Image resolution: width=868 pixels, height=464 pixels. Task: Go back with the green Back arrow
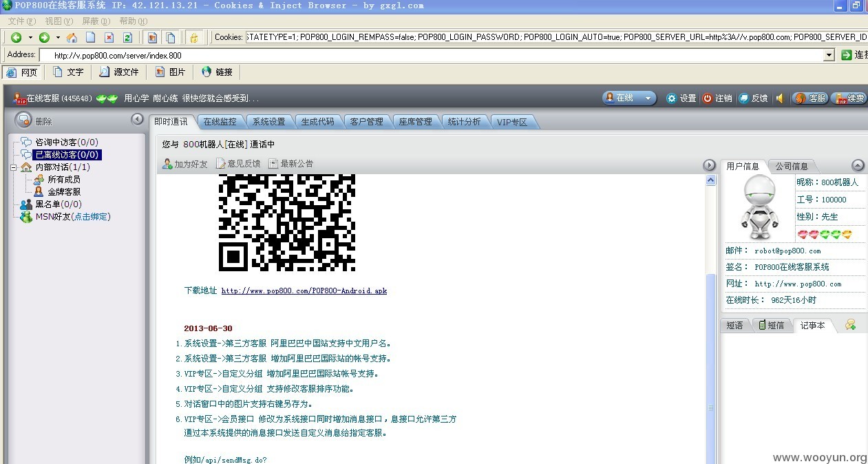pos(16,37)
